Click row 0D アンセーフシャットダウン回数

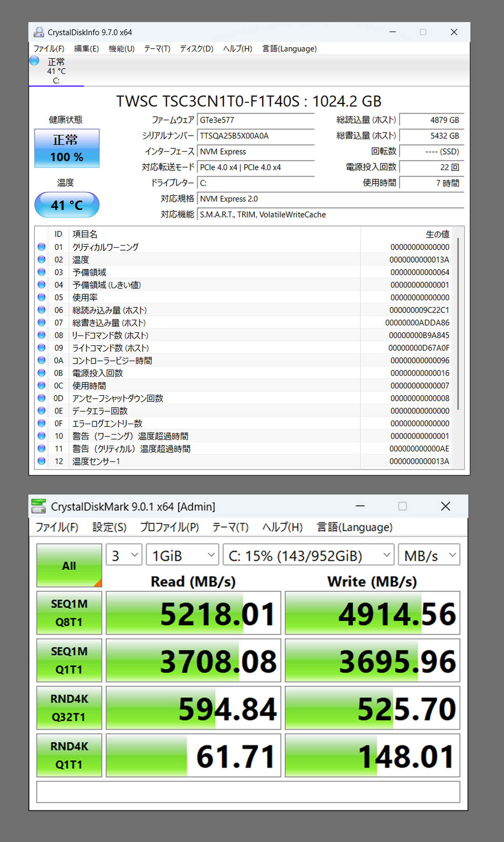[243, 398]
